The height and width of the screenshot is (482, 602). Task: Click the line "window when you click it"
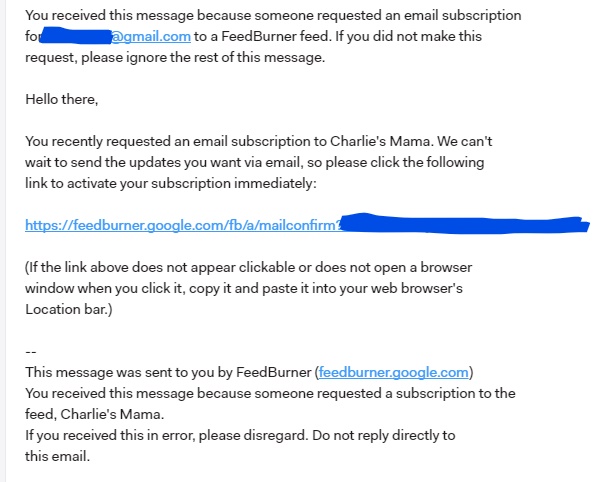[244, 288]
